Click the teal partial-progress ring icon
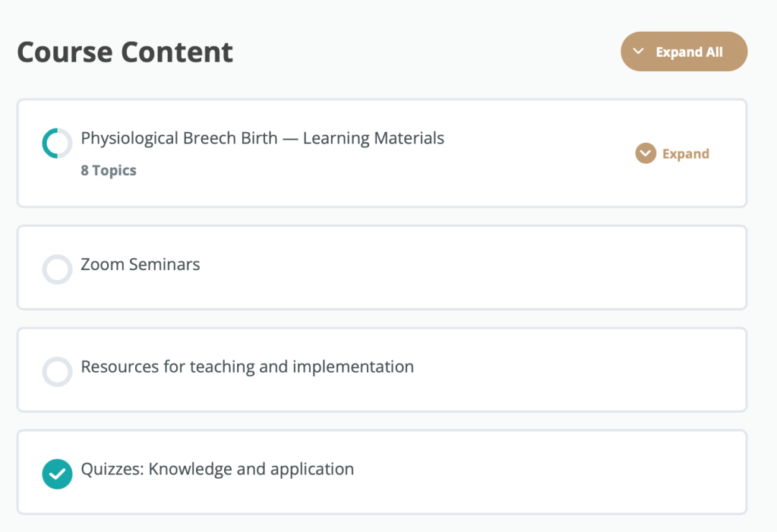 point(57,143)
